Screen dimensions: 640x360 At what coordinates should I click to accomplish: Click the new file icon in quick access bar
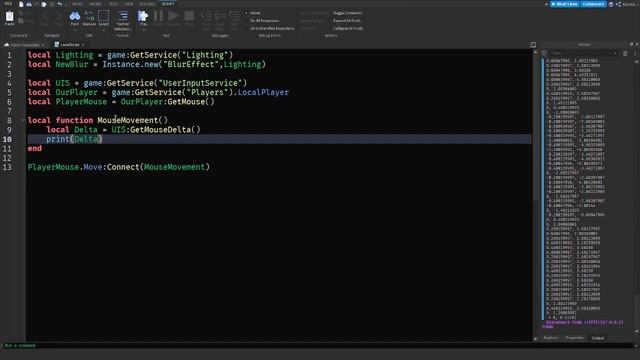click(21, 4)
